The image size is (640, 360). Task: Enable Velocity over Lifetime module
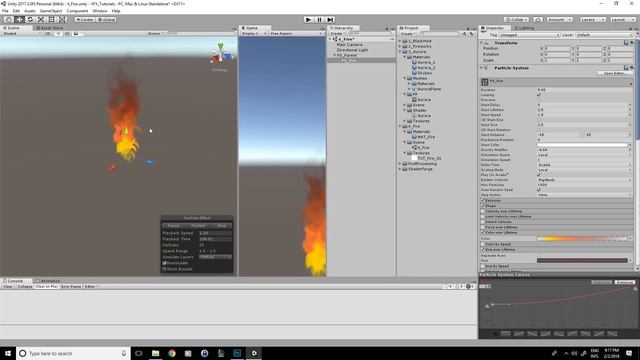[x=483, y=211]
